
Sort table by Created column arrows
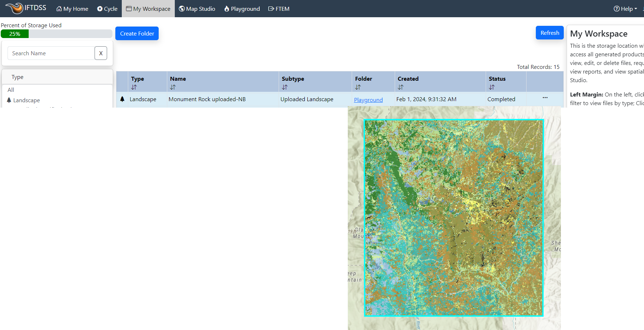(x=401, y=87)
